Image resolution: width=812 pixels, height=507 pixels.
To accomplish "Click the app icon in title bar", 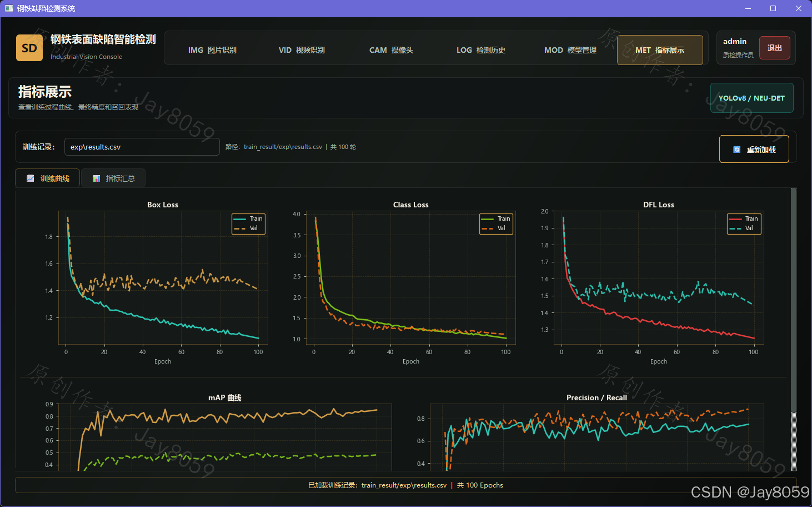I will coord(9,8).
